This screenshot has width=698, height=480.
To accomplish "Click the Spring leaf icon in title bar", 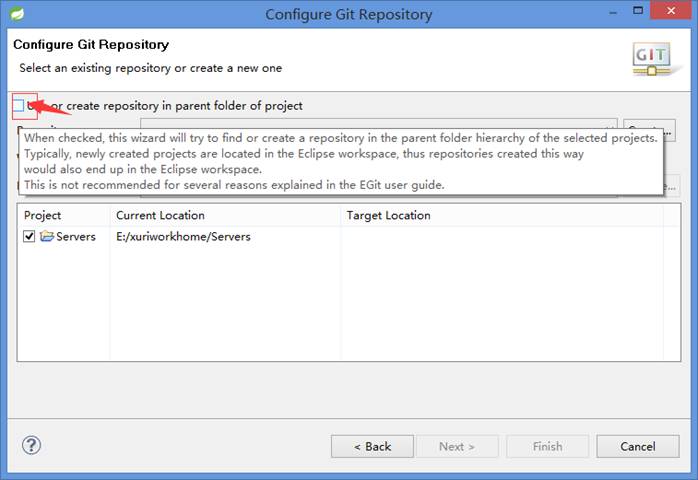I will 17,14.
